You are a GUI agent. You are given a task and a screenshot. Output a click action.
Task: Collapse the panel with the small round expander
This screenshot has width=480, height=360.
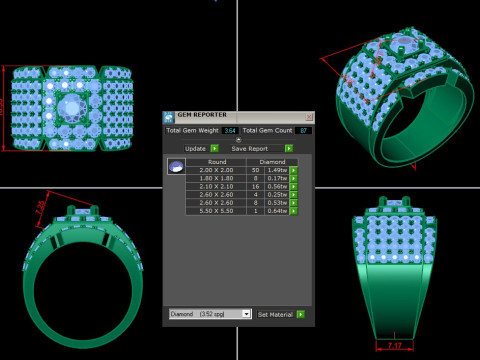pyautogui.click(x=238, y=139)
